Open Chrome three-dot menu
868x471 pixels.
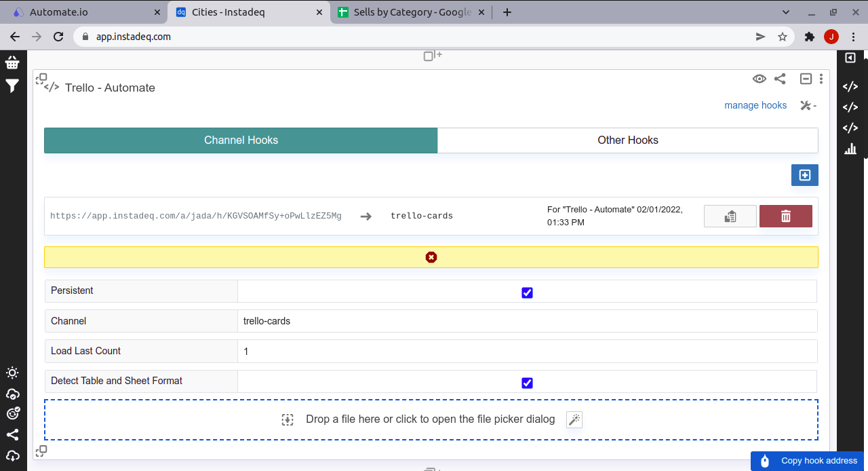pyautogui.click(x=853, y=37)
